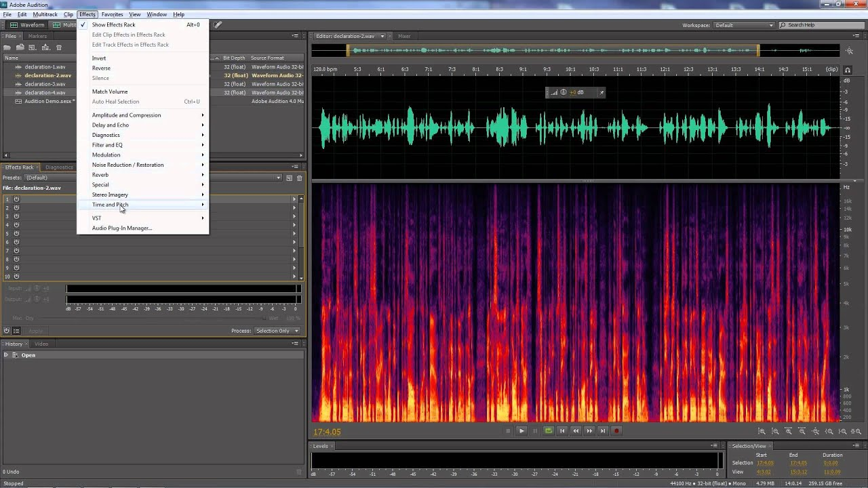
Task: Open editor file dropdown declaration-2.wav
Action: pyautogui.click(x=382, y=36)
